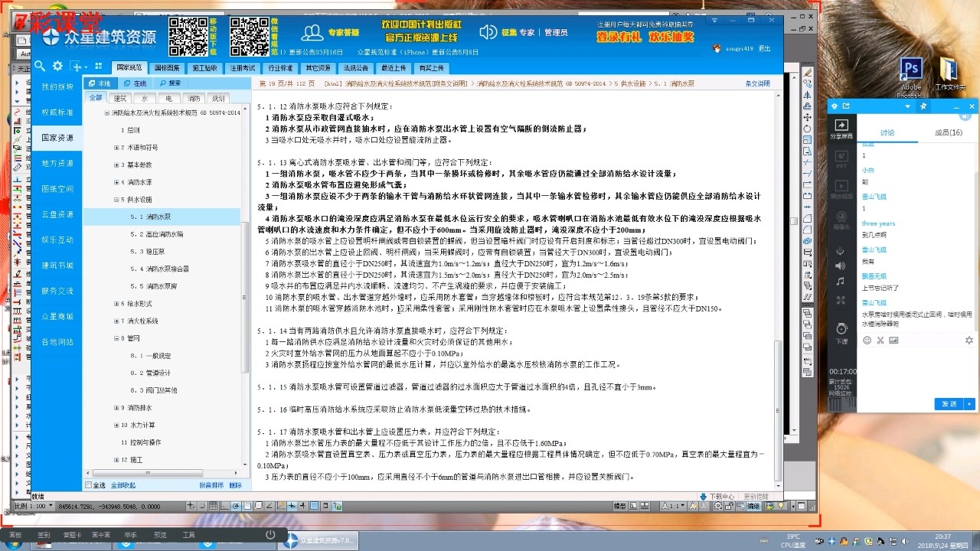The height and width of the screenshot is (551, 980).
Task: Open 众星商城 in the sidebar
Action: [57, 316]
